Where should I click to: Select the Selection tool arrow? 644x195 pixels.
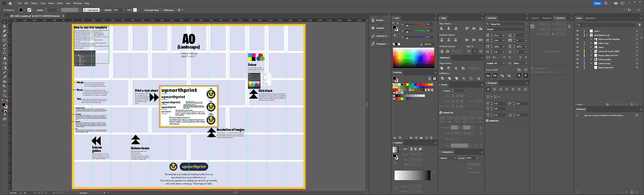point(4,22)
